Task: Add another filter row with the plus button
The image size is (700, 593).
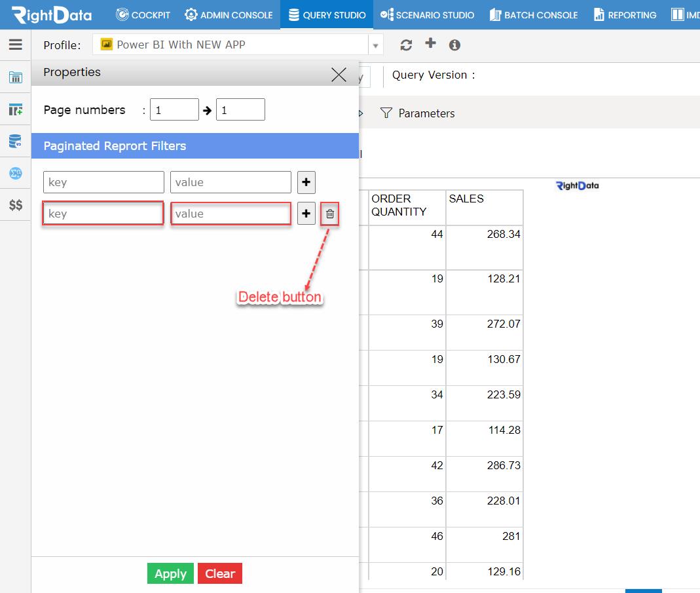Action: tap(306, 182)
